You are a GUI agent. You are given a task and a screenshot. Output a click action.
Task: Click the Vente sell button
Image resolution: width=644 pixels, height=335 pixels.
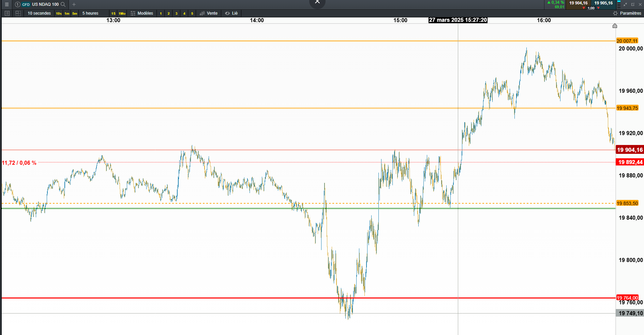click(x=209, y=13)
